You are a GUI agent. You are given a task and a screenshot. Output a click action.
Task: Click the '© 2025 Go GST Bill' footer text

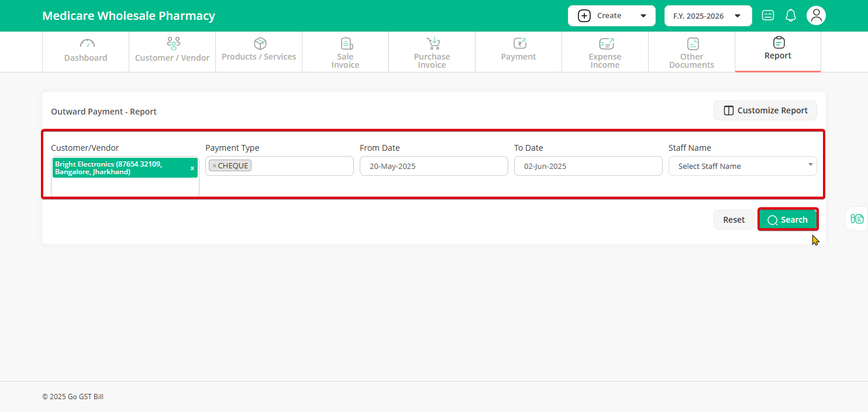73,397
